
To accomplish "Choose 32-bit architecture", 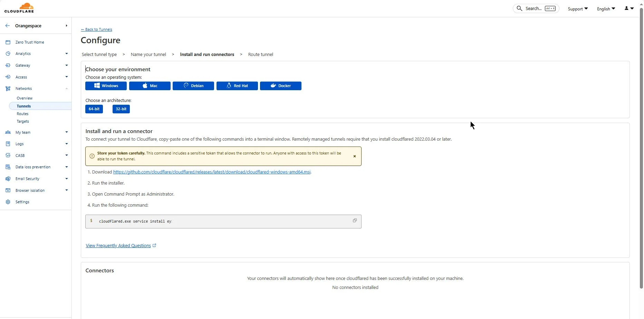I will click(x=121, y=109).
